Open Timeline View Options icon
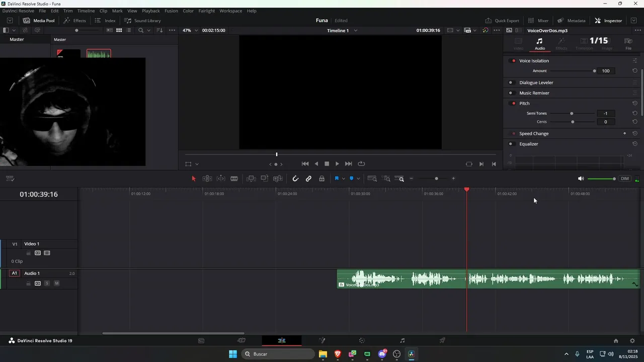The height and width of the screenshot is (362, 644). pyautogui.click(x=10, y=178)
